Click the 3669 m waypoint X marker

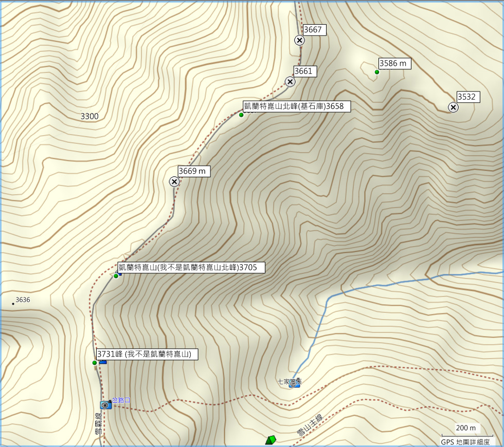coord(174,181)
